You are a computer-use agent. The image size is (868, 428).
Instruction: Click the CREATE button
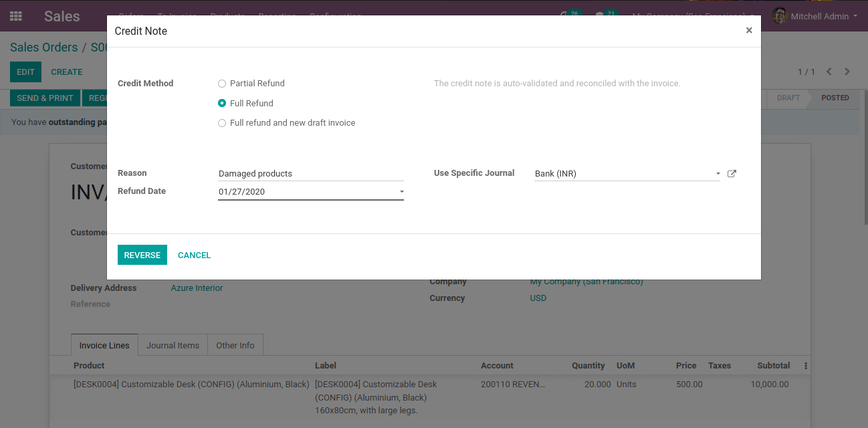pos(67,72)
